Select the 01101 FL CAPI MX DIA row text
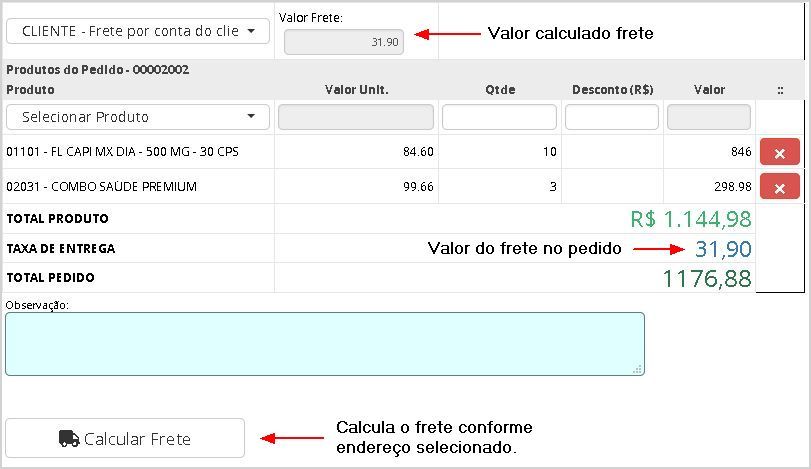 123,152
